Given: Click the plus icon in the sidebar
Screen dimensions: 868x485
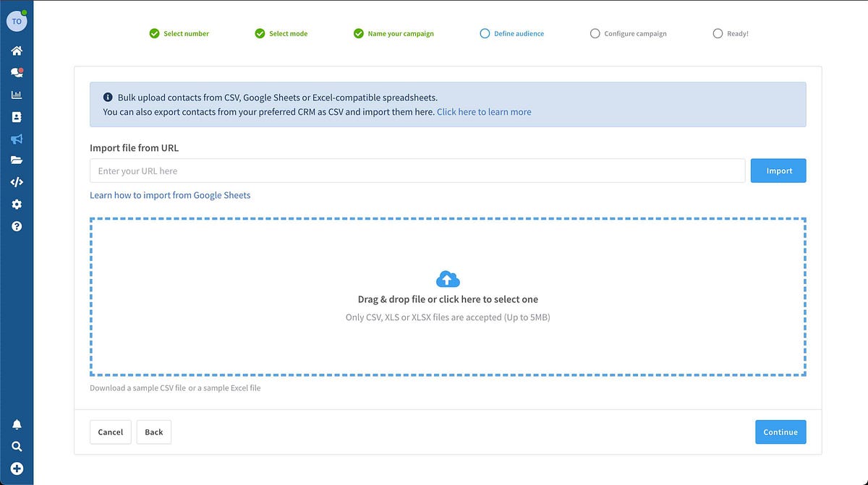Looking at the screenshot, I should coord(17,468).
